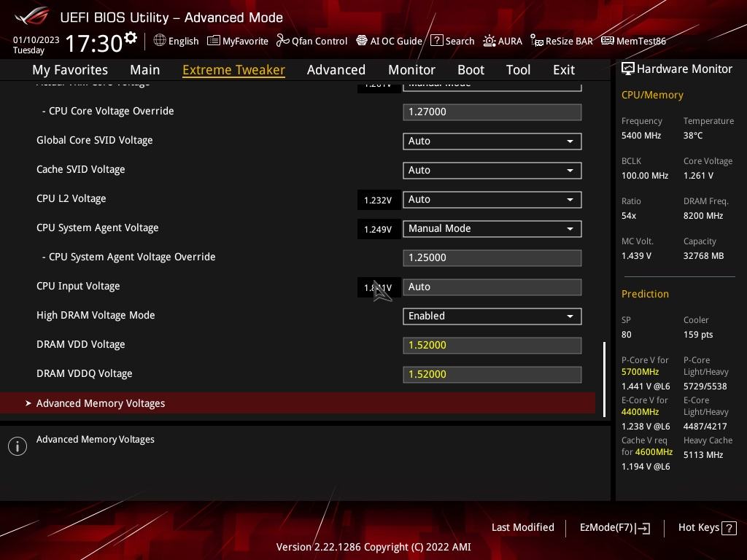
Task: Click the CPU Input Voltage Auto field
Action: (x=492, y=287)
